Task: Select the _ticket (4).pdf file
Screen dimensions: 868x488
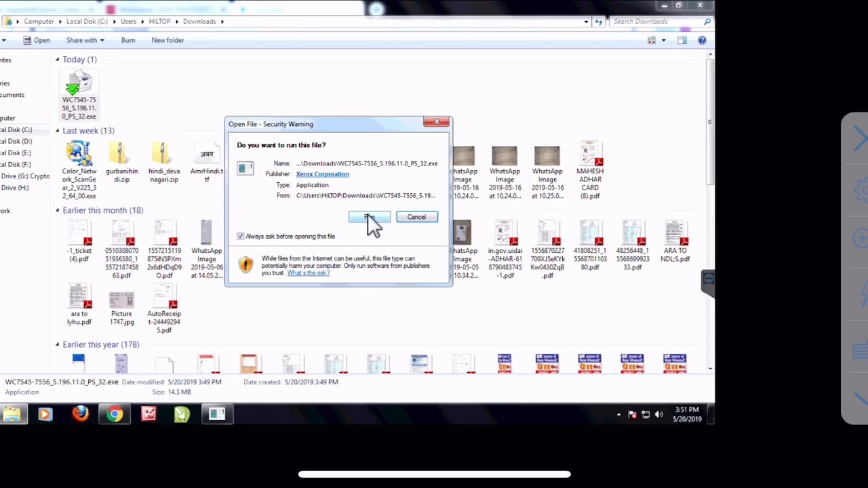Action: pos(79,241)
